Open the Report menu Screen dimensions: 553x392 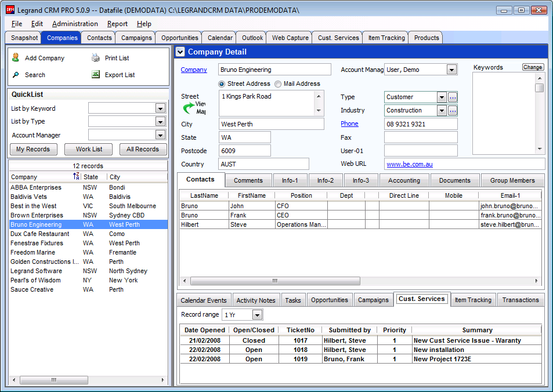click(117, 24)
